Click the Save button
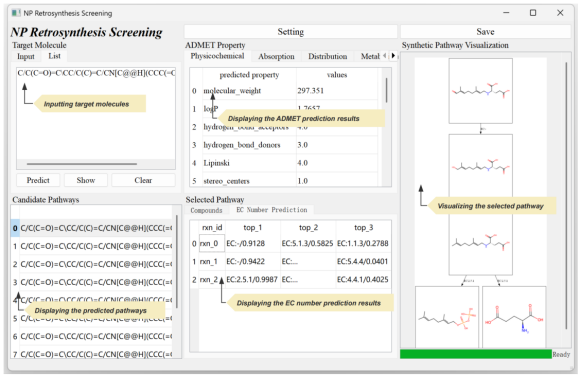The image size is (580, 377). tap(485, 32)
